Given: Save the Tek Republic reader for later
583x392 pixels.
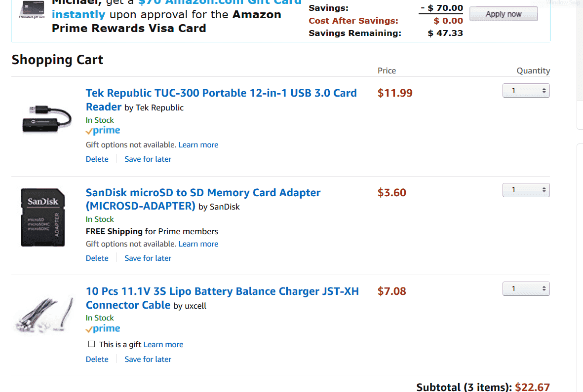Looking at the screenshot, I should pos(148,159).
